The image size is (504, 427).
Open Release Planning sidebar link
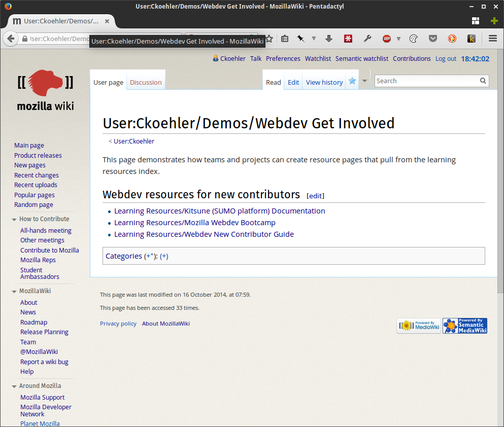(x=44, y=332)
